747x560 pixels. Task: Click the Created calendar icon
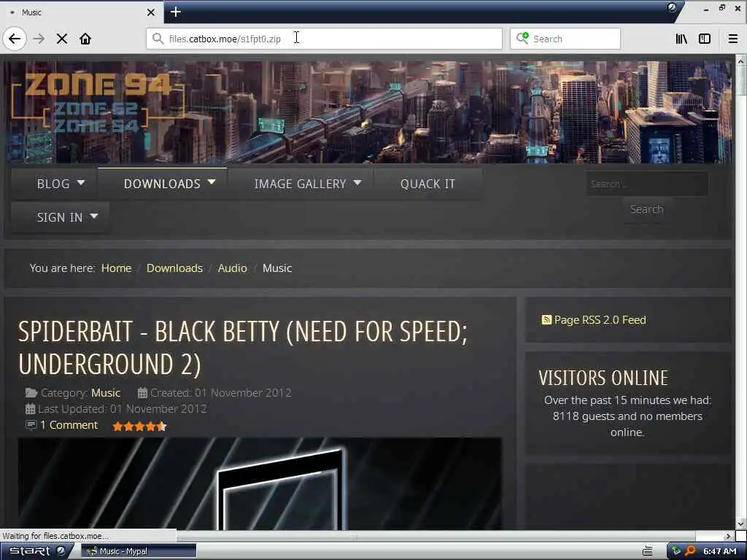(x=142, y=393)
